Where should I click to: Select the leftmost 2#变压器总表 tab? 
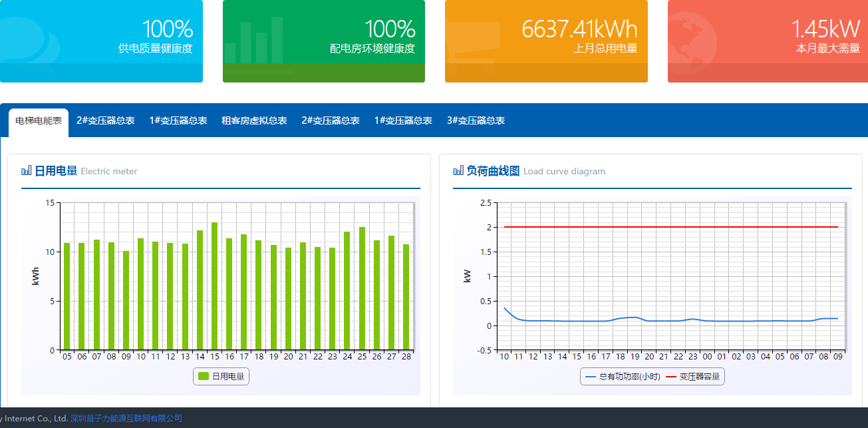point(105,120)
